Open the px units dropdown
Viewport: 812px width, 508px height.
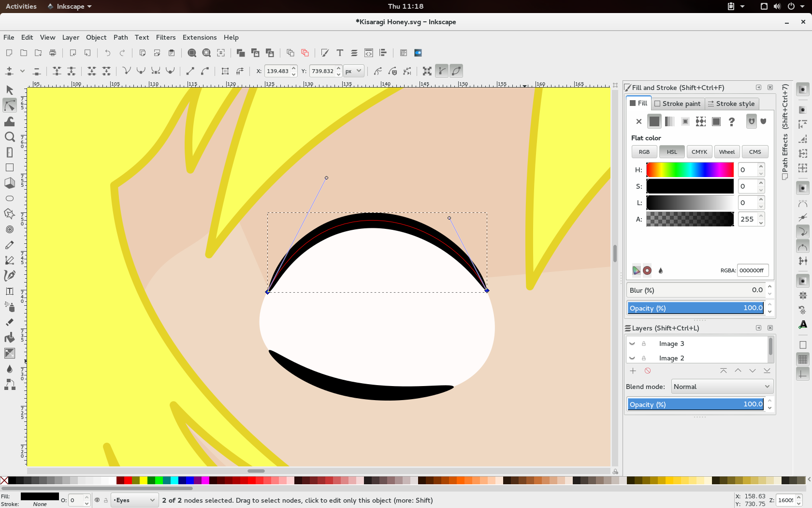353,71
